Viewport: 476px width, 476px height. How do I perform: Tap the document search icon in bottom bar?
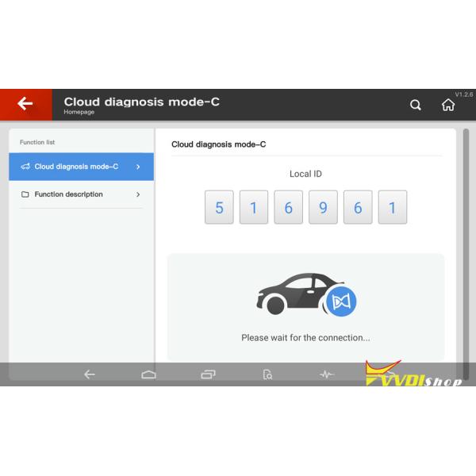(x=267, y=374)
